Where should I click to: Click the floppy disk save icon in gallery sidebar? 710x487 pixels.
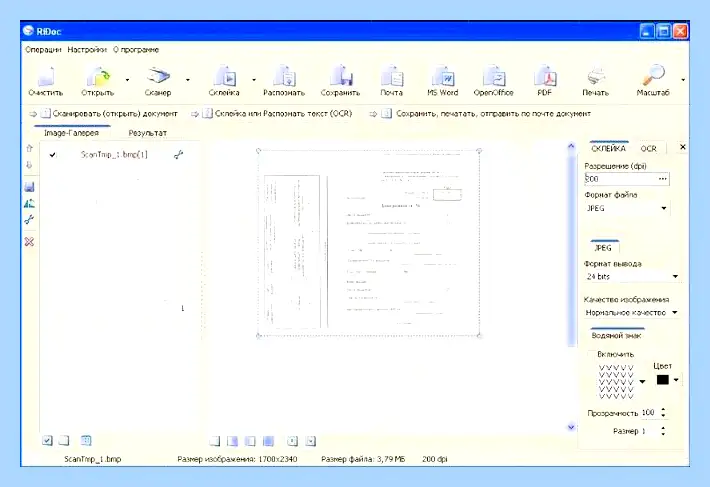(29, 186)
